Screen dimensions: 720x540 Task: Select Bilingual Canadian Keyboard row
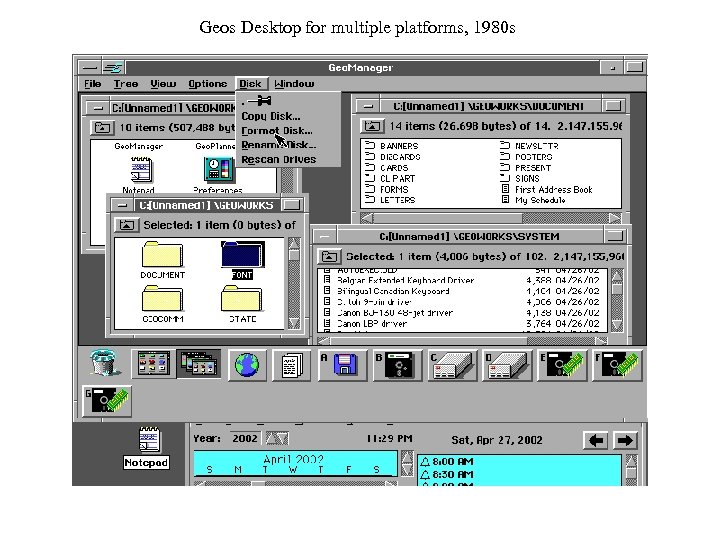pos(462,291)
